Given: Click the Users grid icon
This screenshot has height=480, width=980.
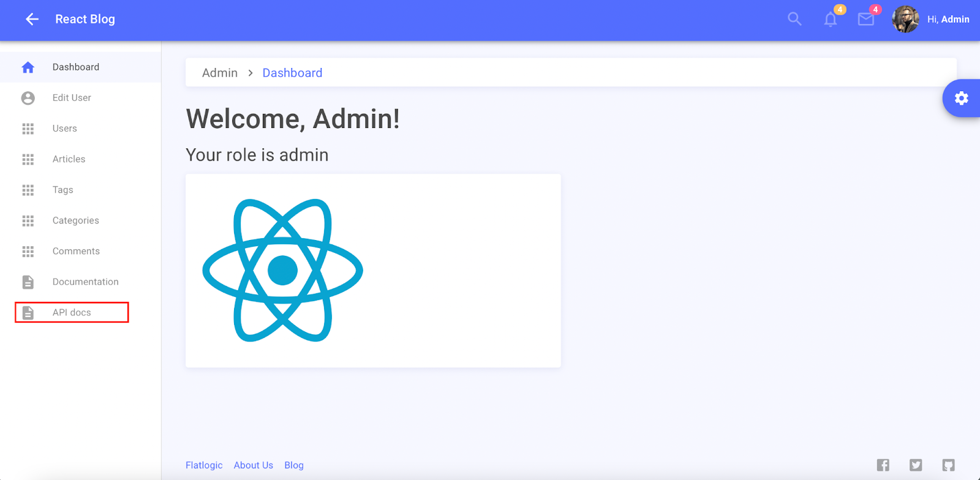Looking at the screenshot, I should click(x=28, y=129).
